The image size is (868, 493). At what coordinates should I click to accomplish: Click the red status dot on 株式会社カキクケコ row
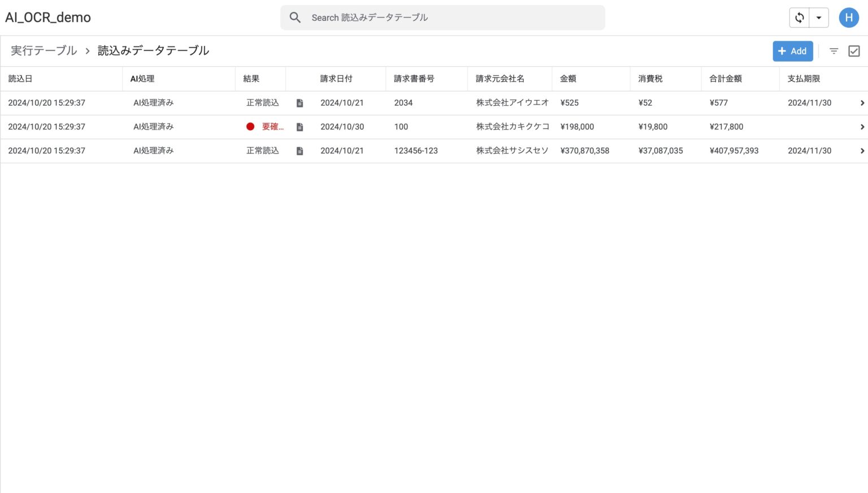[x=250, y=127]
